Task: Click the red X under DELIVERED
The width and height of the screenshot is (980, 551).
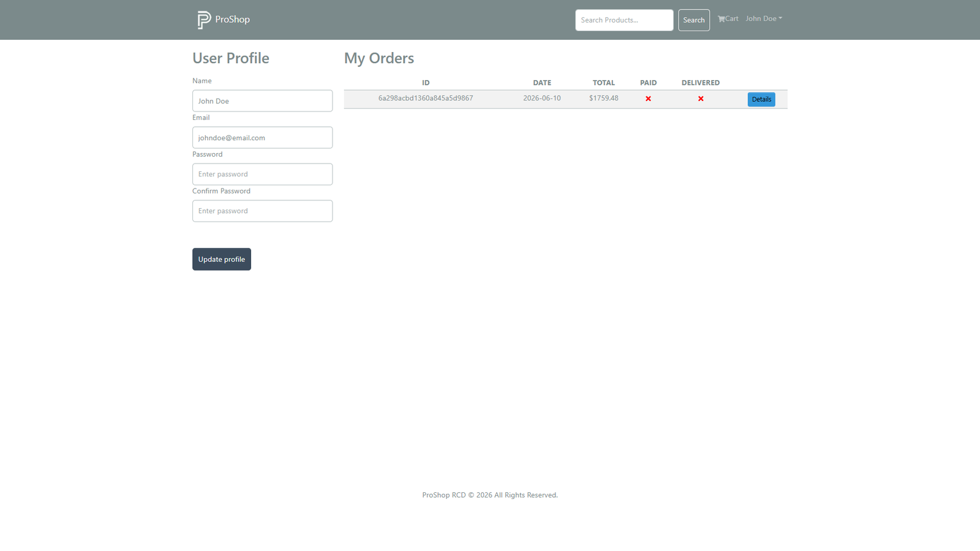Action: pos(701,99)
